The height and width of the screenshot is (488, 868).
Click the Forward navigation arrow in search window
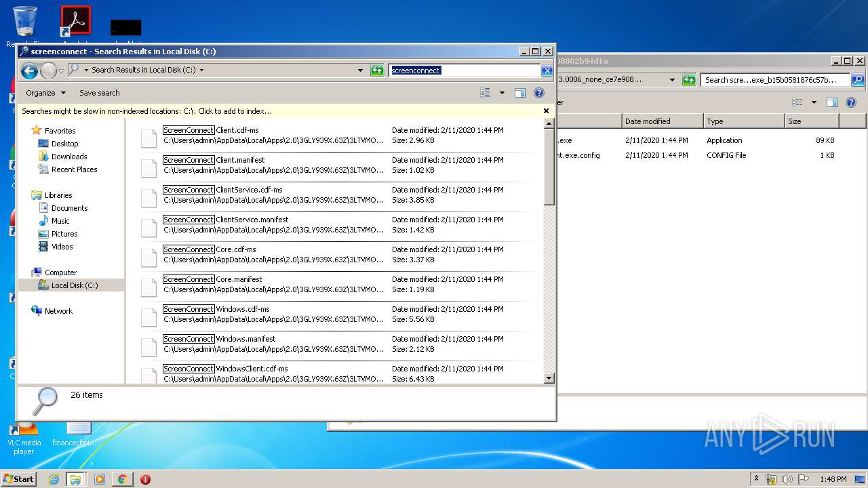coord(48,70)
